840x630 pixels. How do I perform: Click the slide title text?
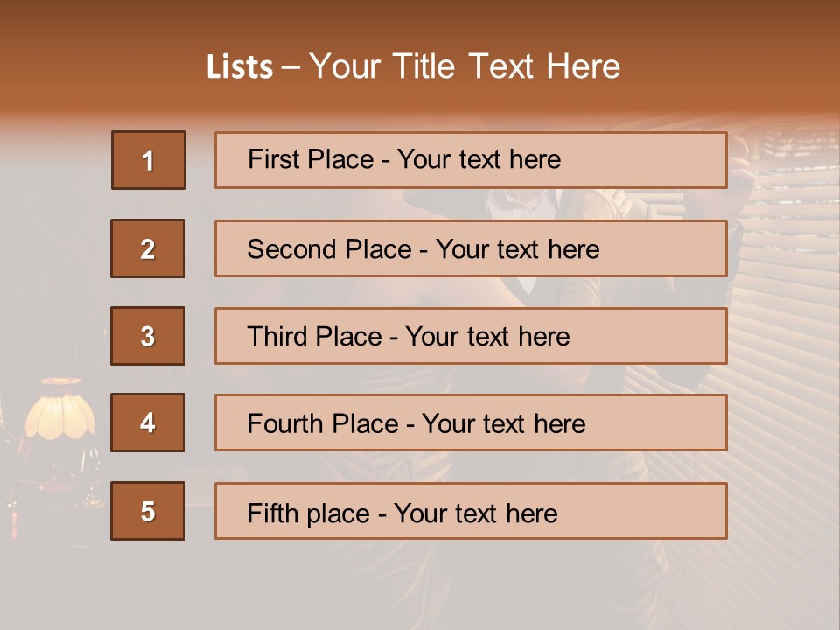(x=413, y=67)
